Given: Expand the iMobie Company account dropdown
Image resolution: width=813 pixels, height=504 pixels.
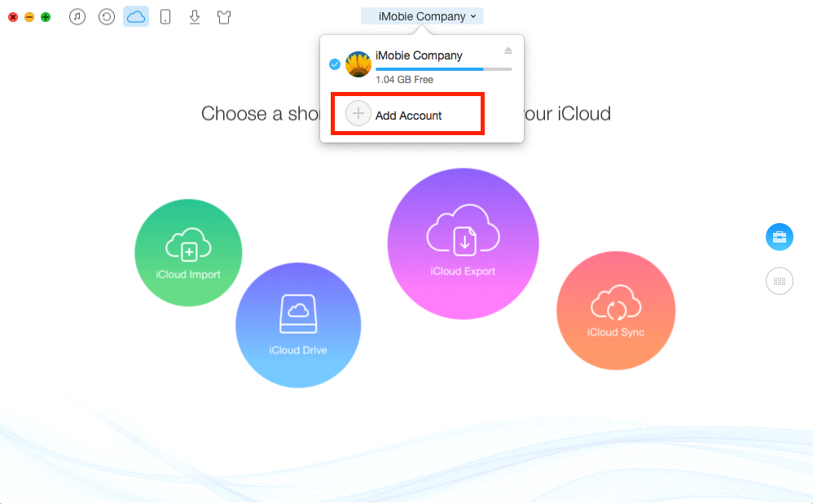Looking at the screenshot, I should pyautogui.click(x=423, y=16).
